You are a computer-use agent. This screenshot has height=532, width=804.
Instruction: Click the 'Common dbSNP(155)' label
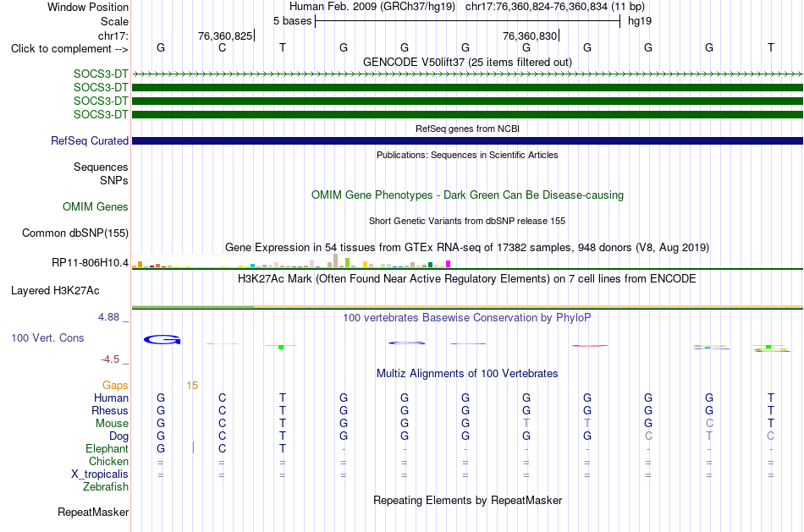[x=75, y=233]
